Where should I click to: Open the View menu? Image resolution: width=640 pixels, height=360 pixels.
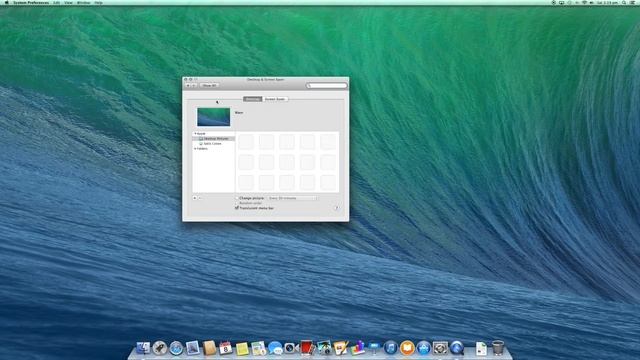point(69,2)
